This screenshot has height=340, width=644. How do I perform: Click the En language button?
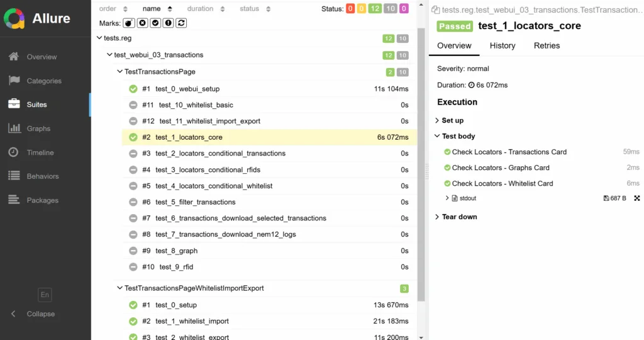(45, 295)
